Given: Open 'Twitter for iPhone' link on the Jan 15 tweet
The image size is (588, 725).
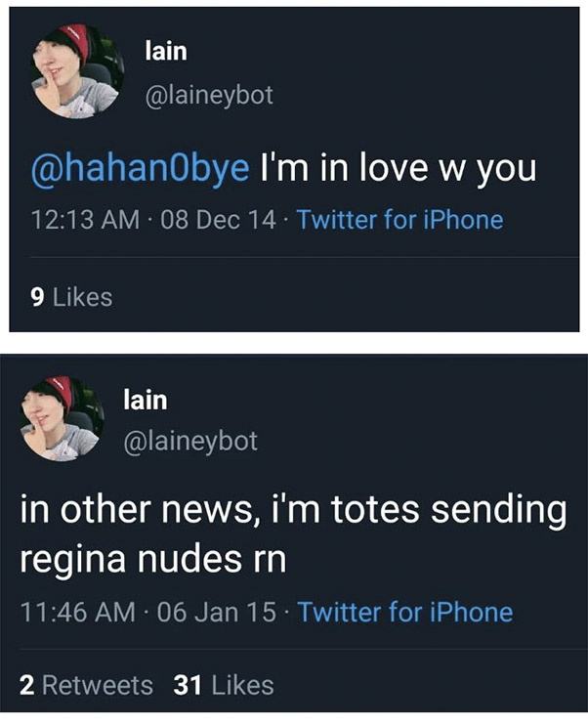Looking at the screenshot, I should 404,614.
